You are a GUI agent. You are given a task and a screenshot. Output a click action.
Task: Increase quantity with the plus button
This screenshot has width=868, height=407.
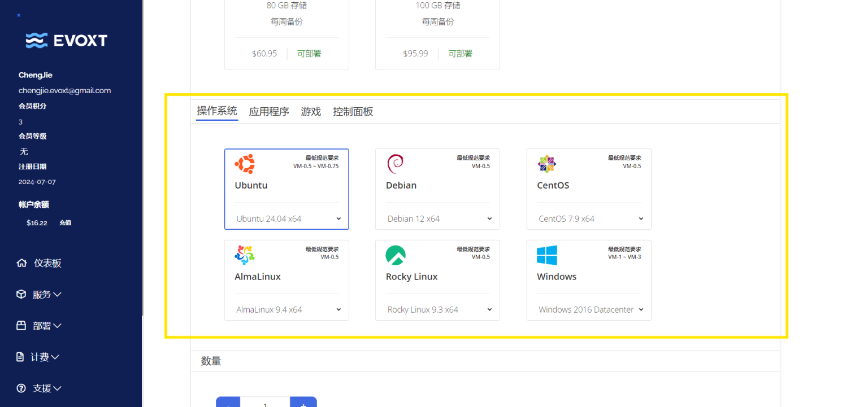(303, 402)
